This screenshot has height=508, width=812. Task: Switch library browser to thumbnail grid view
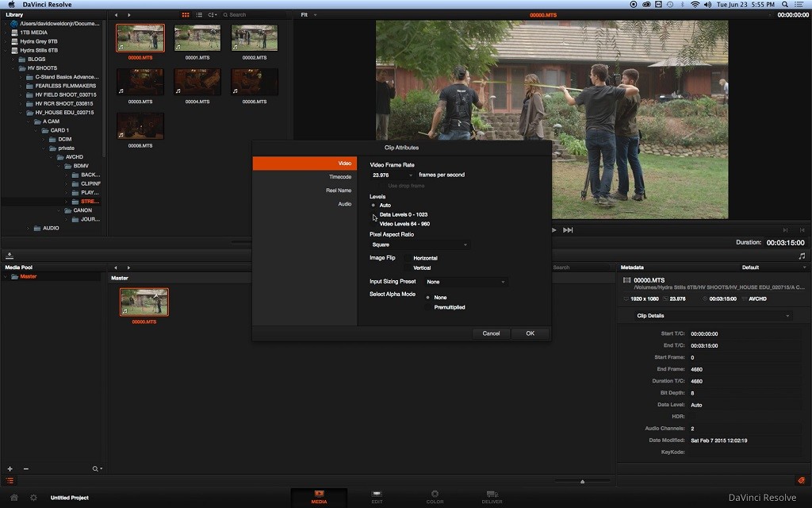point(186,15)
